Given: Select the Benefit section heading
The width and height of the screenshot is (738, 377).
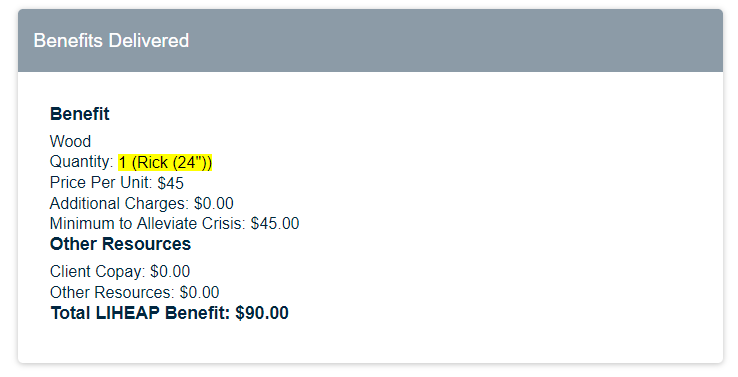Looking at the screenshot, I should click(x=80, y=114).
